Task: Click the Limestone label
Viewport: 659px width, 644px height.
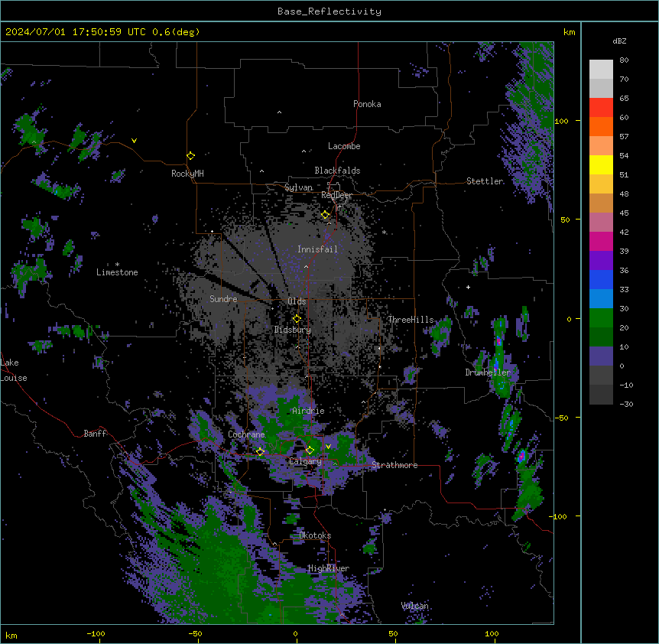Action: 117,272
